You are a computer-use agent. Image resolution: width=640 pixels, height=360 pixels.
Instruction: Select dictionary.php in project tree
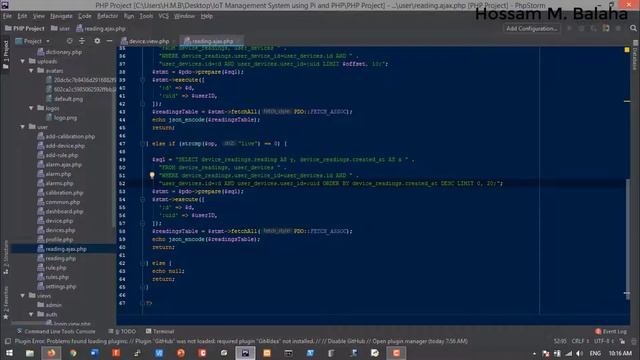pos(60,52)
